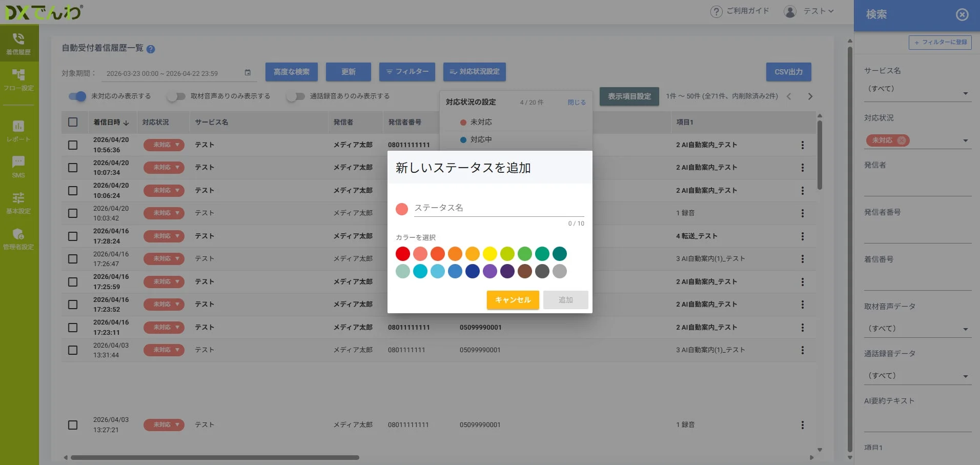Open the 表示項目設定 button

629,96
